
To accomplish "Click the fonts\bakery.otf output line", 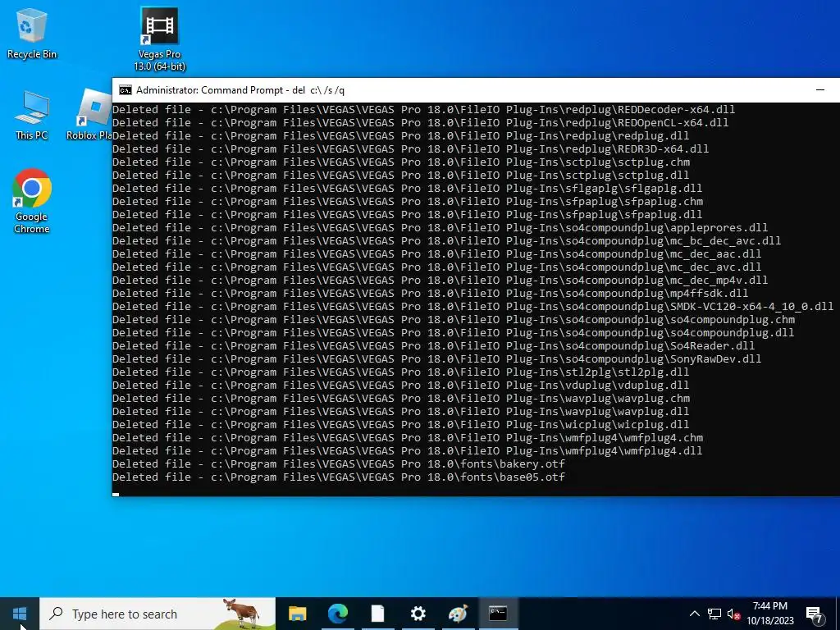I will (339, 464).
